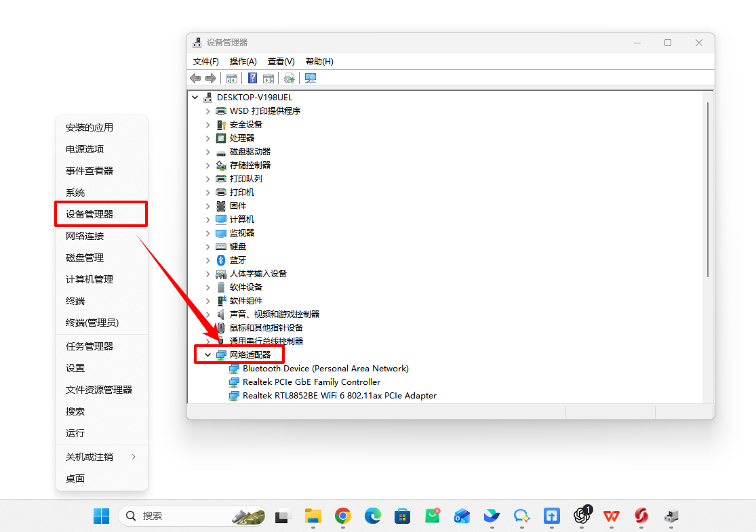Choose 设备管理器 in the context menu

[101, 214]
